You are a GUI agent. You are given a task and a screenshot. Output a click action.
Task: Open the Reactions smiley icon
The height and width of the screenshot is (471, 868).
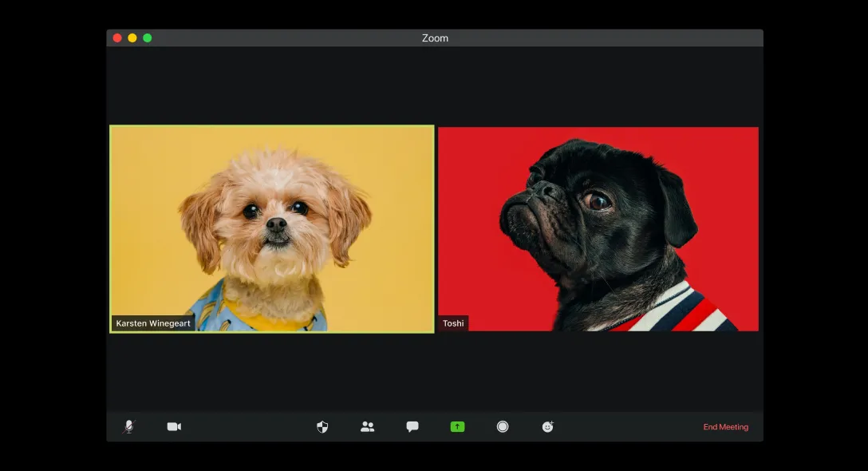pyautogui.click(x=547, y=426)
